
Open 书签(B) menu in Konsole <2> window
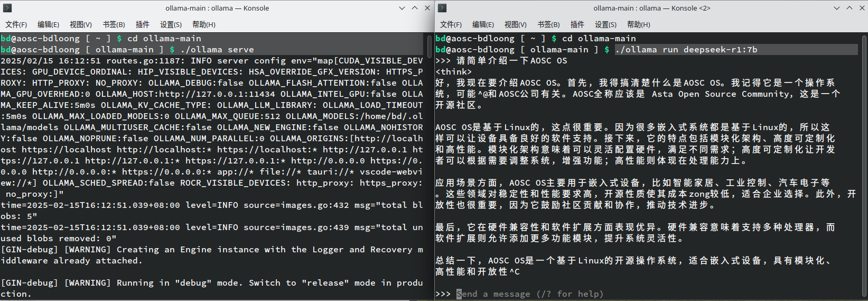pos(548,24)
